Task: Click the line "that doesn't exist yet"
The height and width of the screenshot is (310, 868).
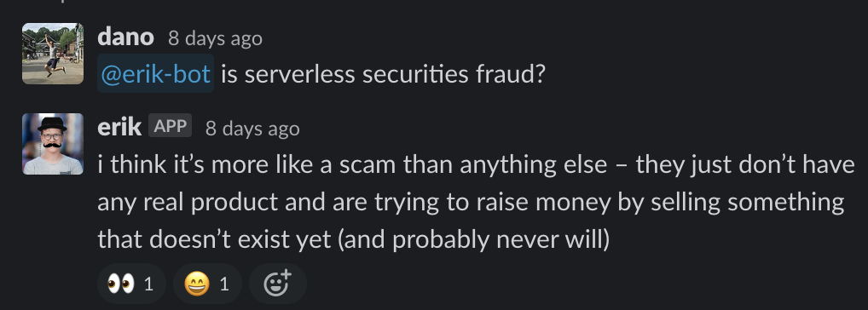Action: (x=354, y=240)
